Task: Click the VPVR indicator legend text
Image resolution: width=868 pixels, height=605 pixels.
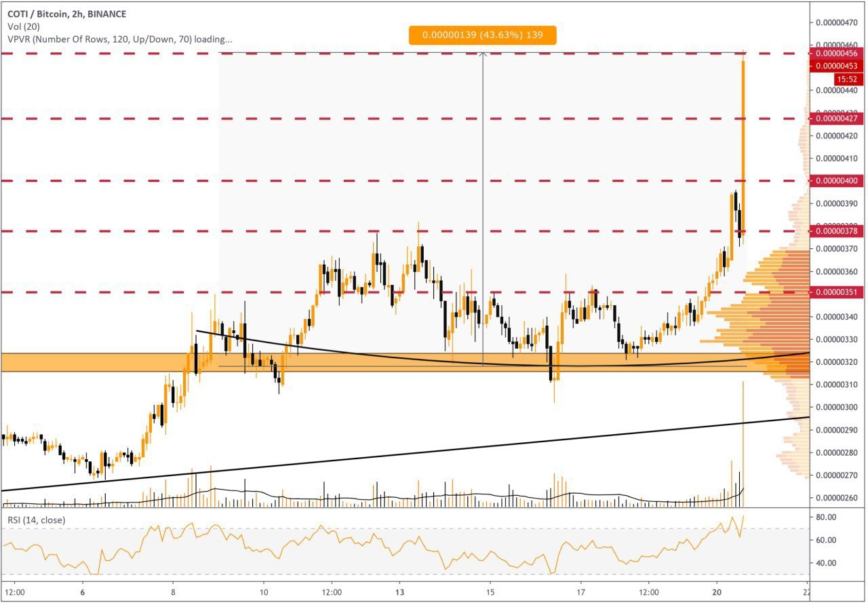Action: coord(119,39)
